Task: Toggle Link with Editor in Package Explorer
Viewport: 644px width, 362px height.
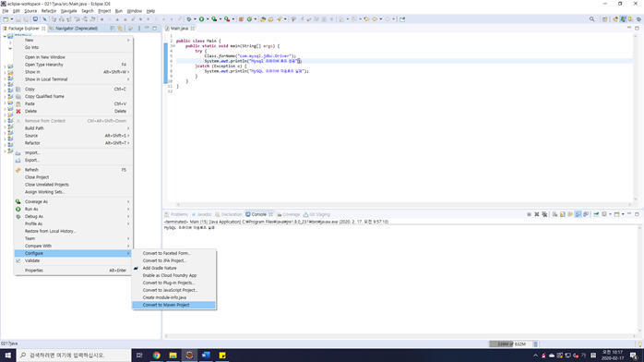Action: [120, 29]
